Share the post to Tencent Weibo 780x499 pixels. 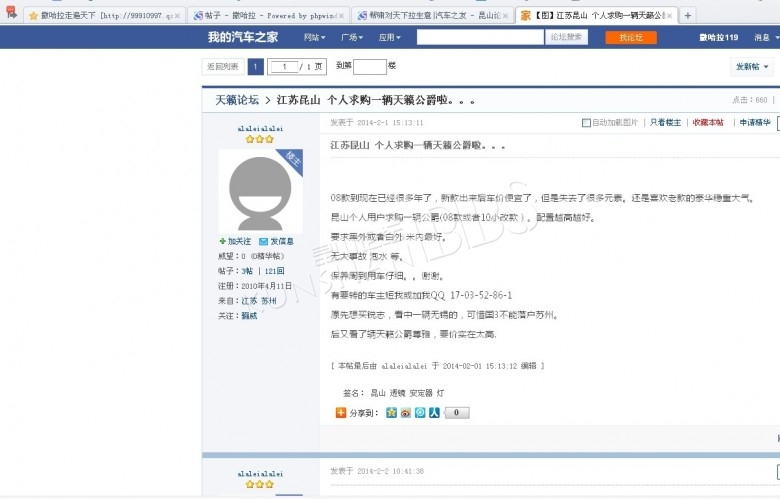pyautogui.click(x=420, y=412)
